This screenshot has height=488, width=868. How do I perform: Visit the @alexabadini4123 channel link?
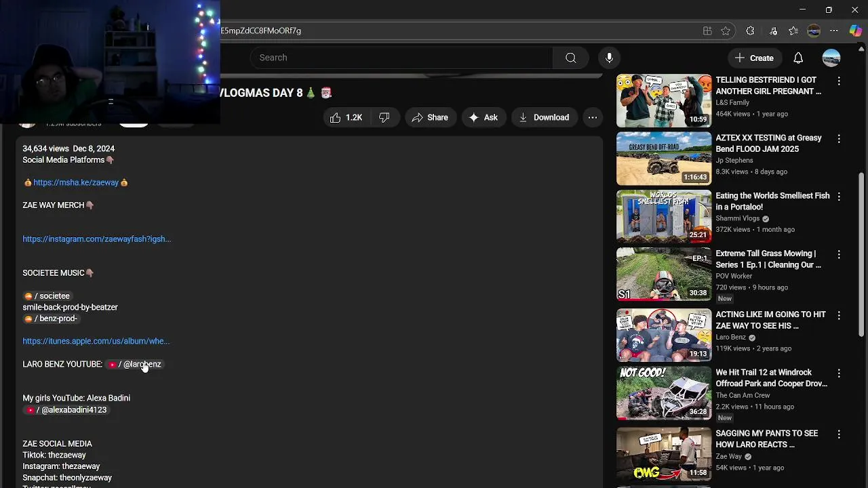tap(66, 409)
